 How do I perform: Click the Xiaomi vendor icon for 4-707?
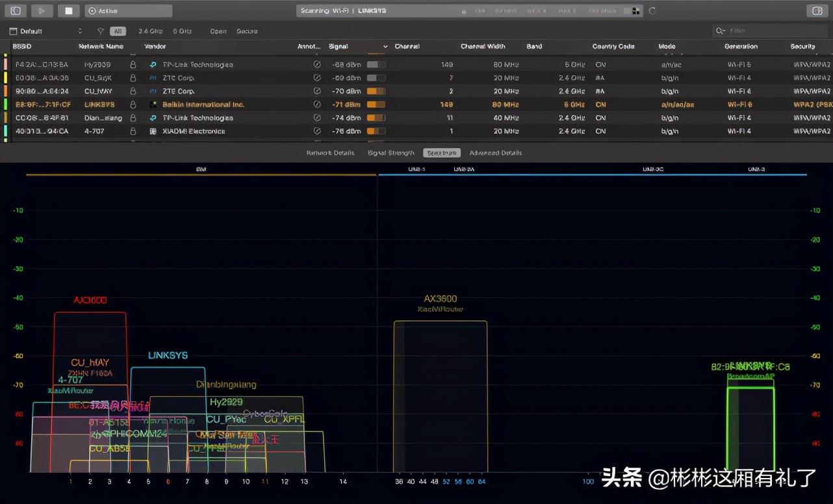[x=151, y=131]
